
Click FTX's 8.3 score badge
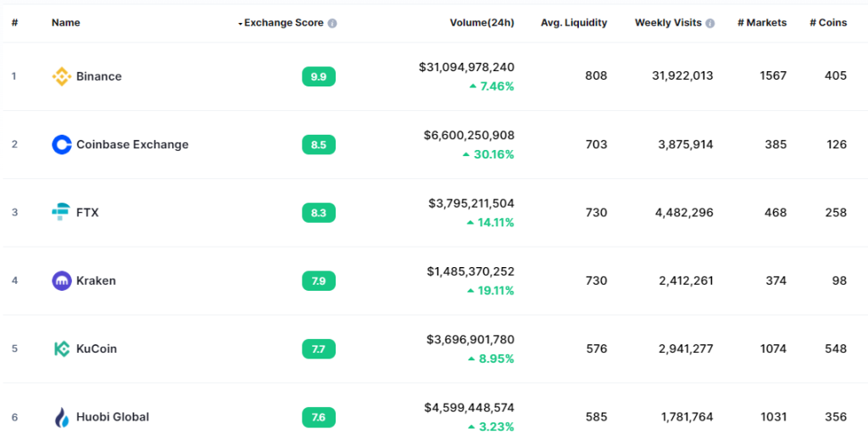[319, 213]
